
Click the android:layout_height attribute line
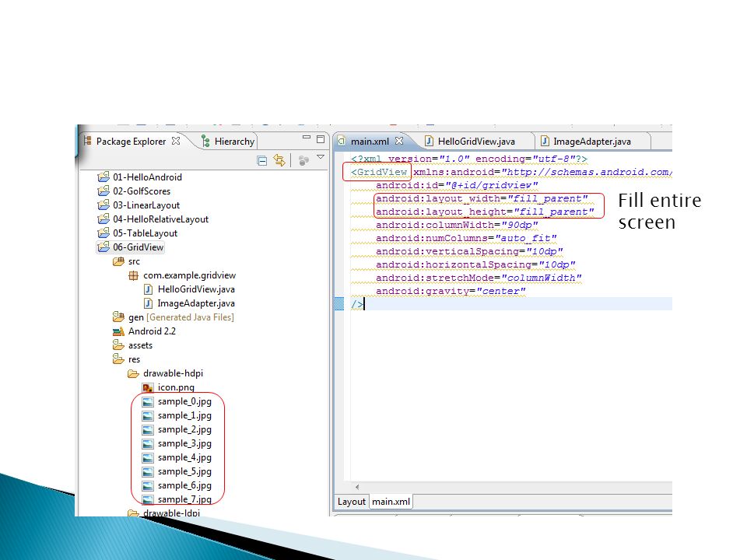pos(485,212)
